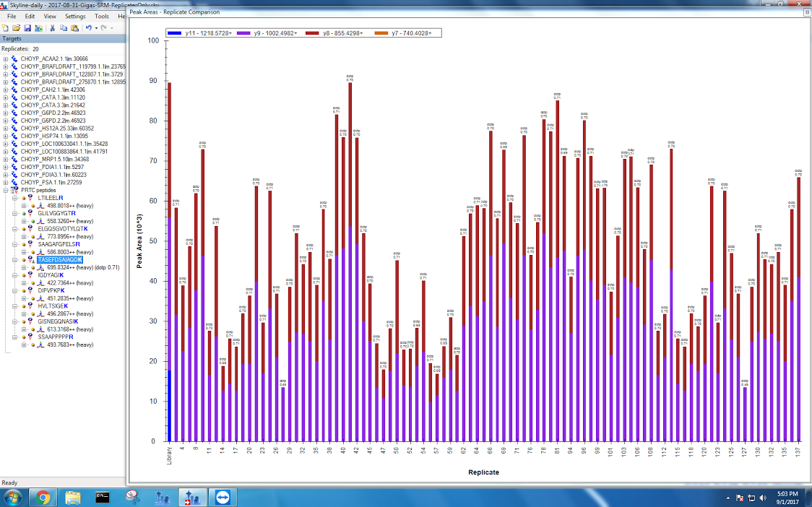Viewport: 812px width, 507px height.
Task: Click the Copy toolbar icon
Action: (x=64, y=27)
